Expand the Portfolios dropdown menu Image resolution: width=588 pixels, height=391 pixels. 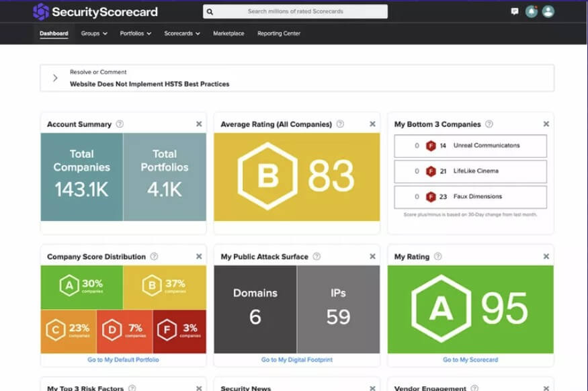(135, 34)
